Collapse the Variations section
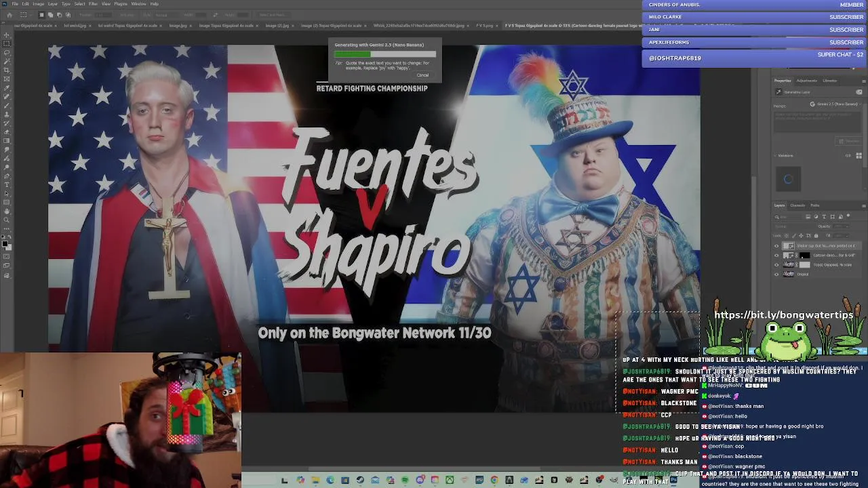868x488 pixels. point(775,156)
